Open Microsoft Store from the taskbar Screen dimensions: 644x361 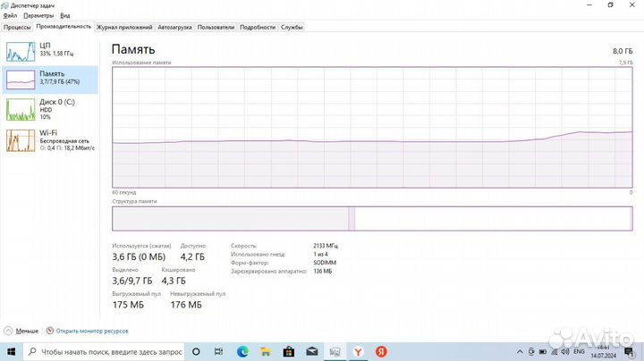pyautogui.click(x=290, y=351)
